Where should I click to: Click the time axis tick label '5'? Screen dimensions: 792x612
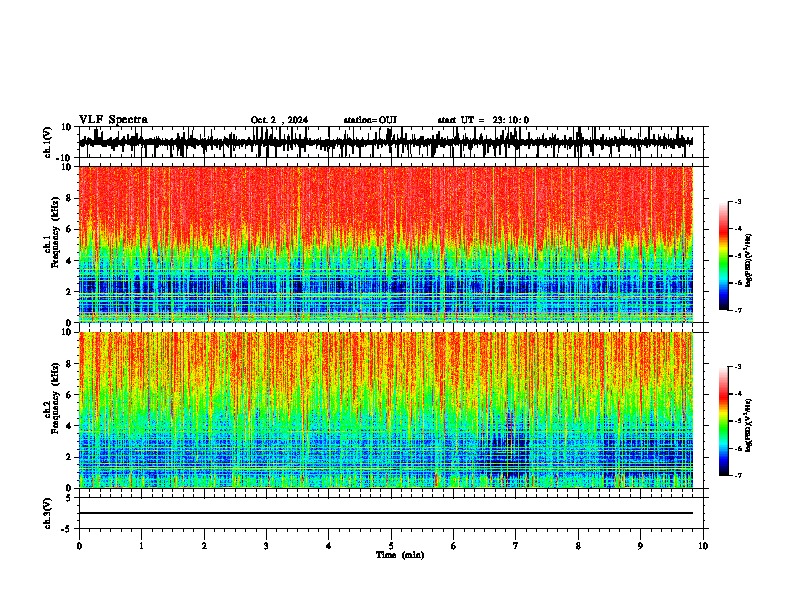coord(391,546)
